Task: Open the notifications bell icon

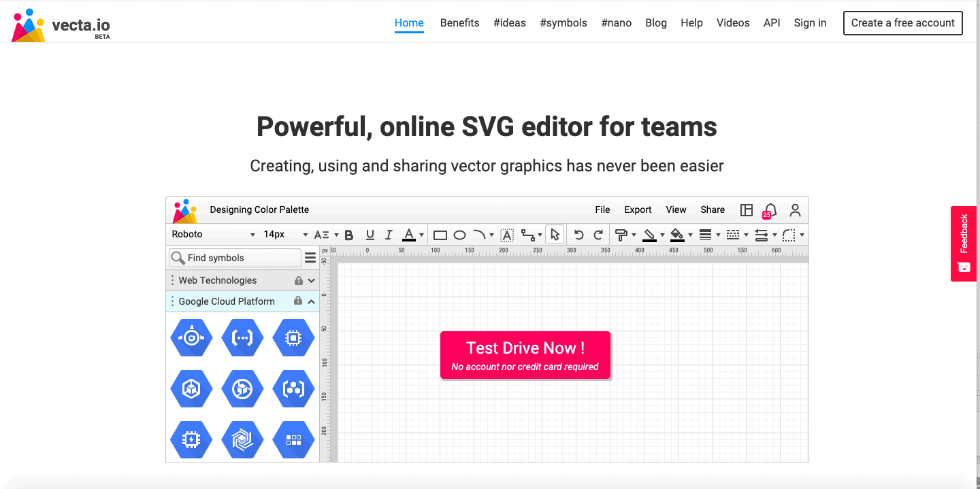Action: [x=770, y=210]
